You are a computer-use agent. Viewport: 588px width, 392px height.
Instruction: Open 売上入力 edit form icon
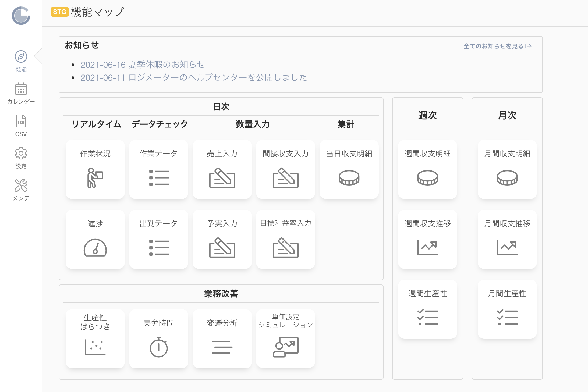222,178
